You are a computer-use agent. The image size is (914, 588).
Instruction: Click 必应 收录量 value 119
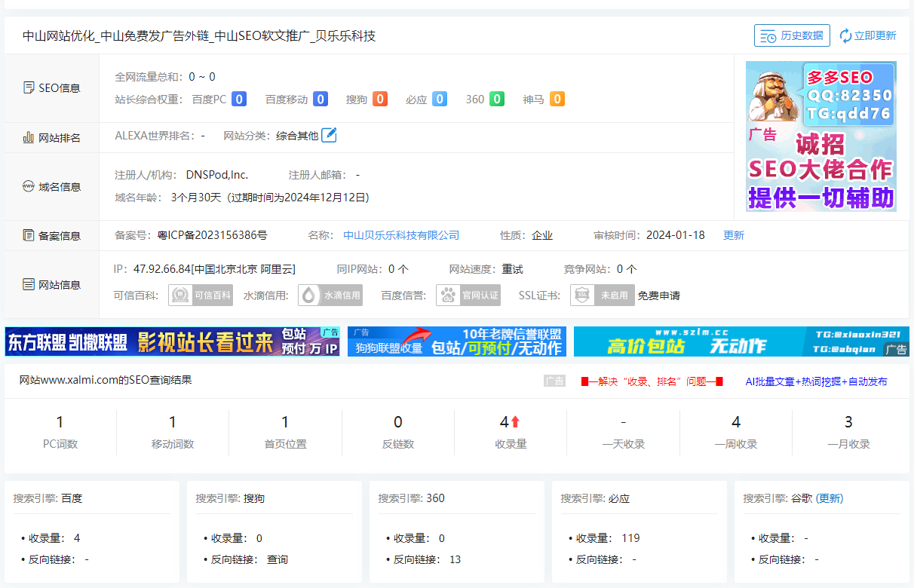tap(630, 538)
